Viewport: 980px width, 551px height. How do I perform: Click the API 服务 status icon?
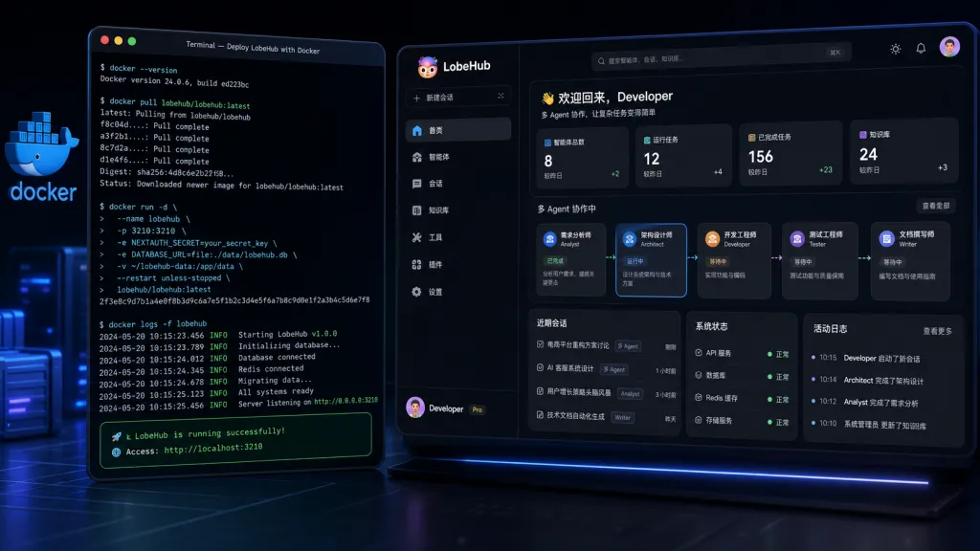[x=699, y=353]
